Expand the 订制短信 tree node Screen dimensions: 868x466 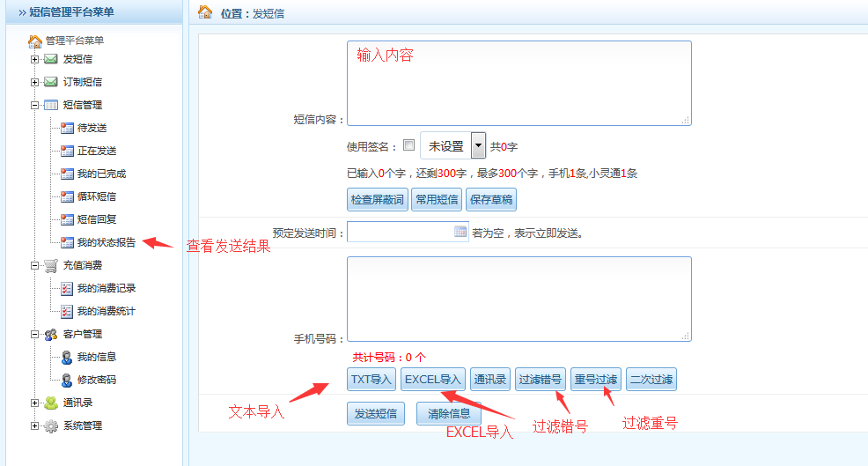click(x=35, y=82)
